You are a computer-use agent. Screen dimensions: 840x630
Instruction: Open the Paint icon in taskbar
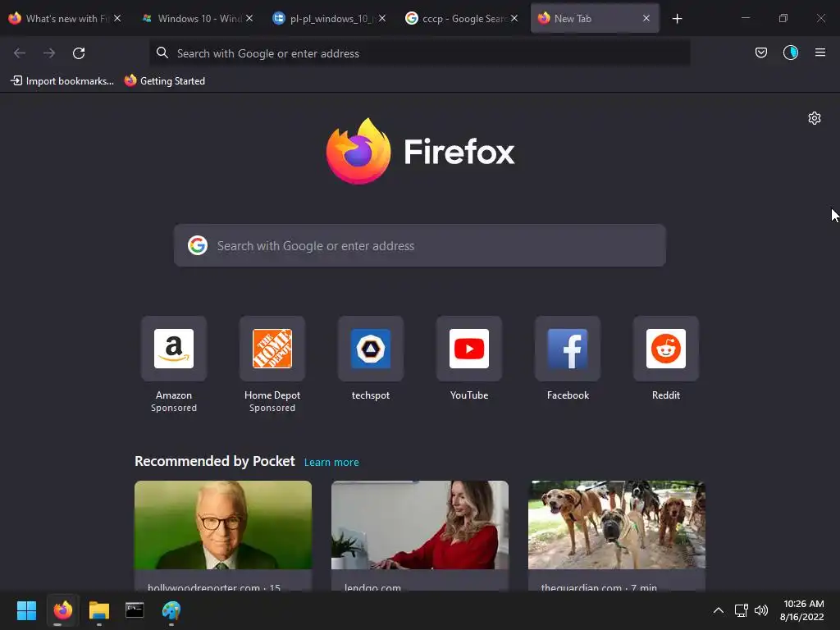[x=171, y=610]
